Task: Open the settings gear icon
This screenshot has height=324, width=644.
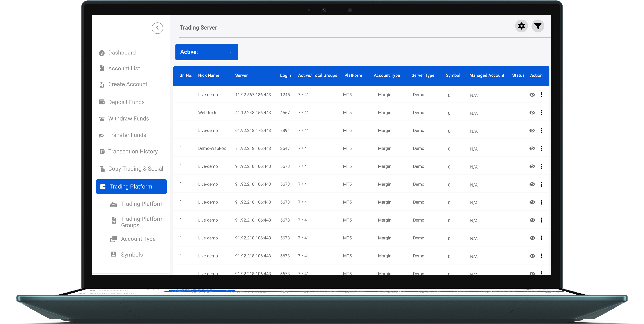Action: click(x=521, y=26)
